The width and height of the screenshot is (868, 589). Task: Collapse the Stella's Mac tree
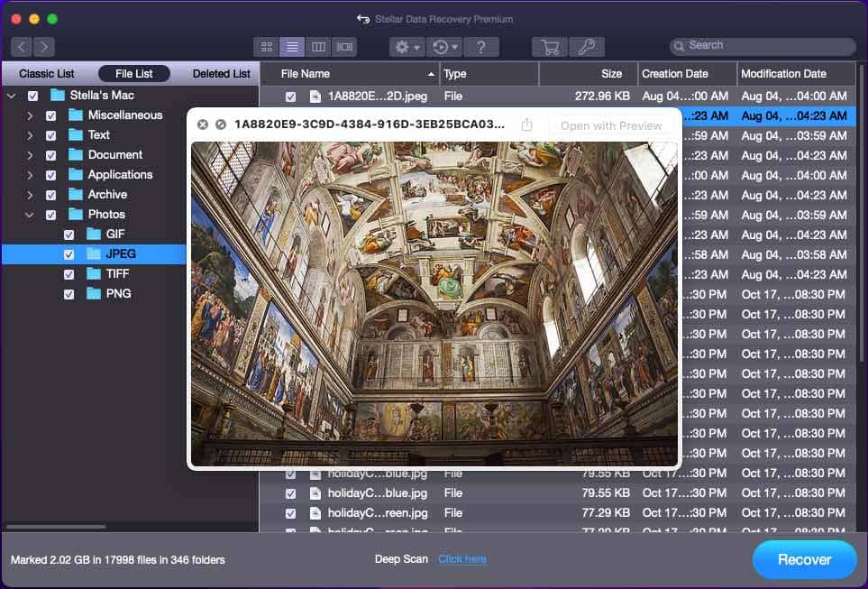pos(12,96)
